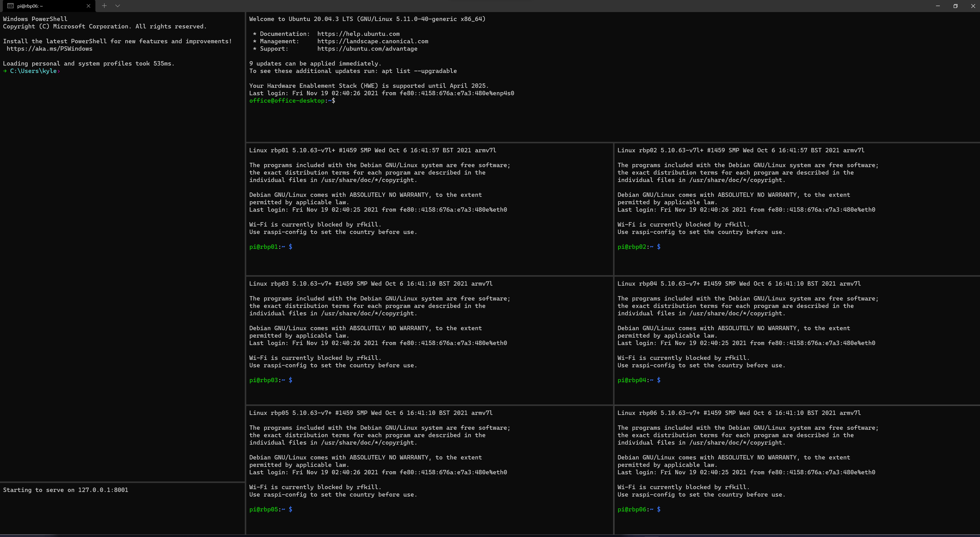Click 'Welcome to Ubuntu 20.04.3 LTS' line

367,19
